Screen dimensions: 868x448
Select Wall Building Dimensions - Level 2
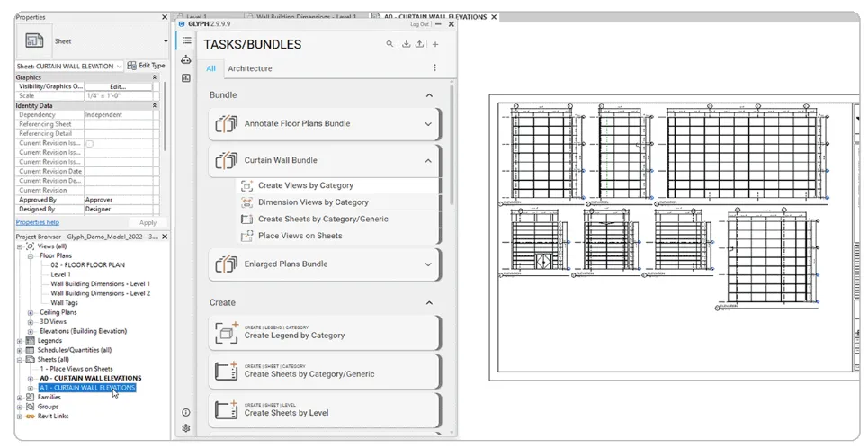coord(100,293)
